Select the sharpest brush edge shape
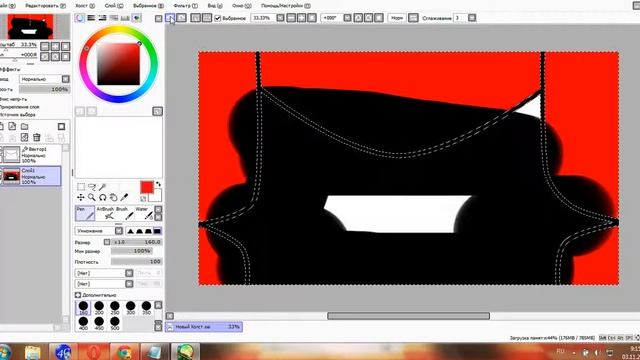This screenshot has width=640, height=360. pos(157,231)
